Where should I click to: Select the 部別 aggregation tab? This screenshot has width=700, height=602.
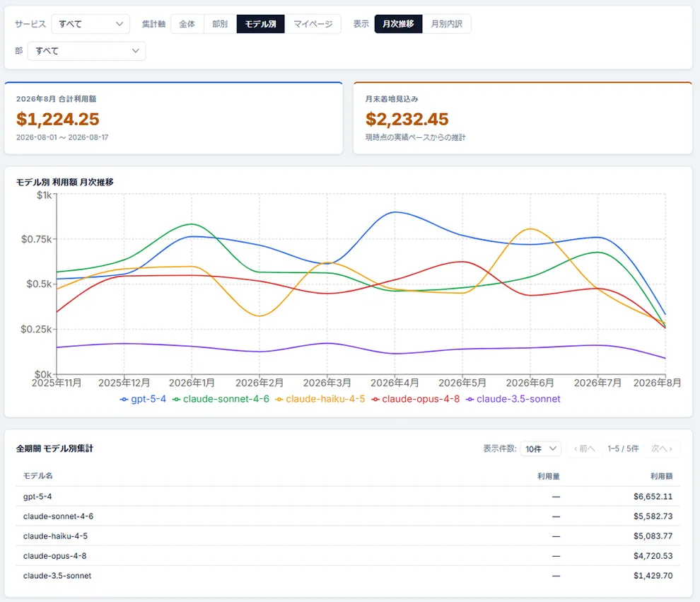tap(220, 24)
